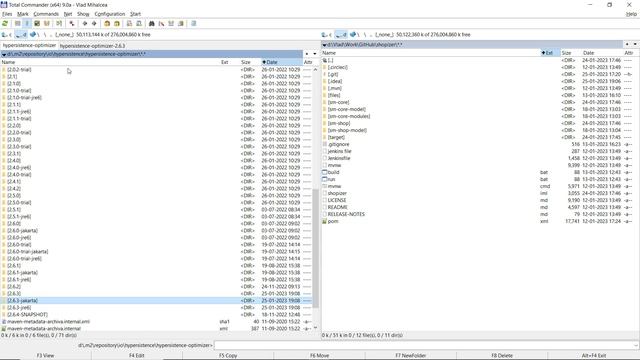The image size is (640, 360).
Task: Toggle Tree view mode button
Action: point(47,24)
